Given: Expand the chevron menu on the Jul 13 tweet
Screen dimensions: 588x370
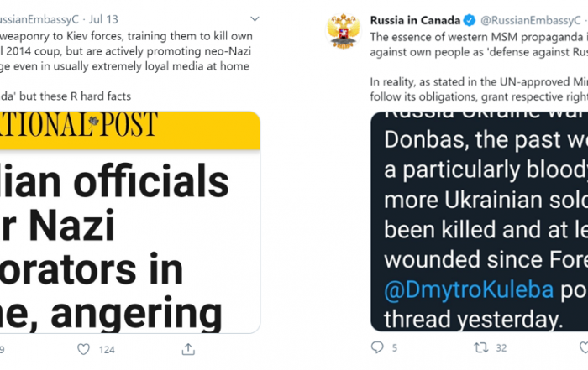Looking at the screenshot, I should coord(255,18).
